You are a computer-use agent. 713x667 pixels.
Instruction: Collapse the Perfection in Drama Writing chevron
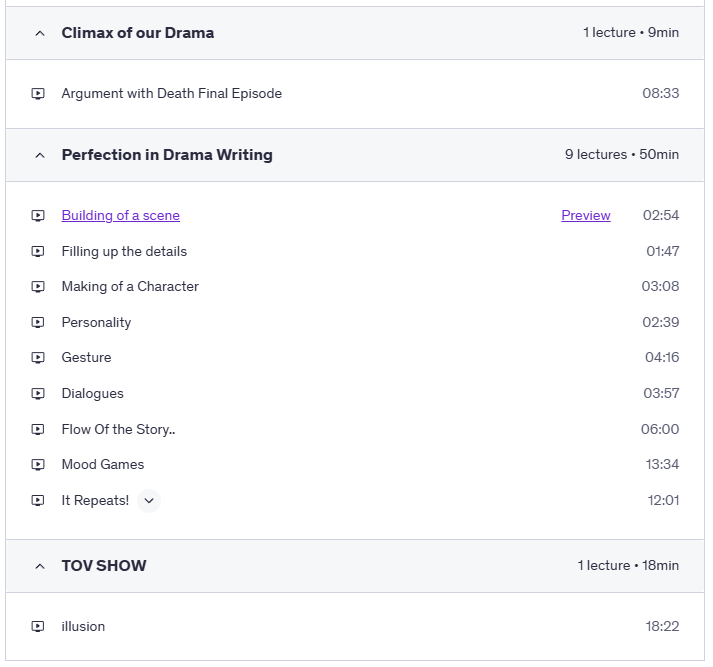coord(40,155)
